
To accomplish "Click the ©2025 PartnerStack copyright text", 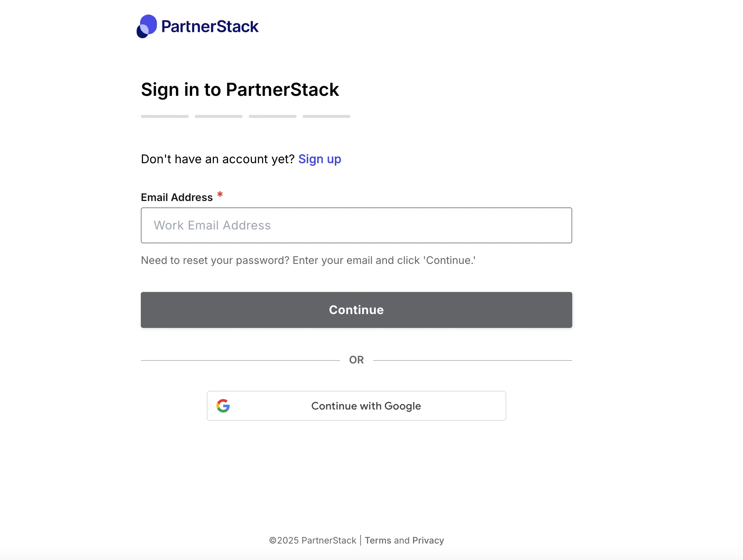I will pyautogui.click(x=313, y=540).
